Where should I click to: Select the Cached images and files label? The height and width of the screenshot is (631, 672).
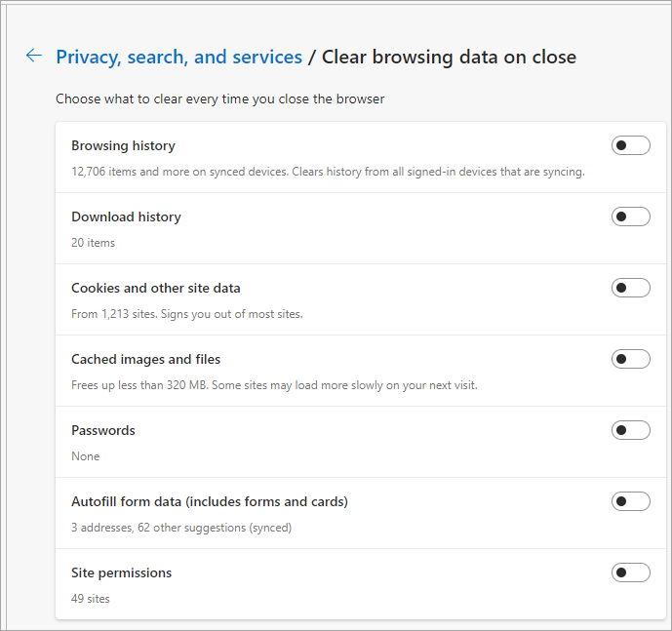(x=146, y=359)
